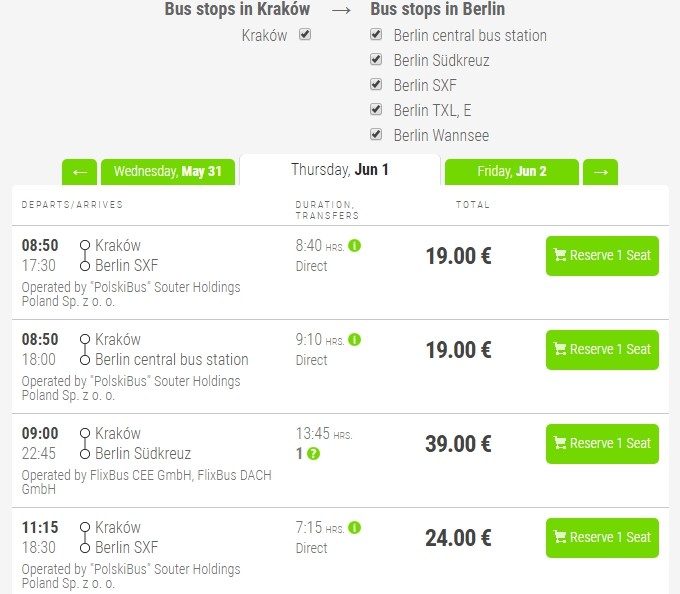The width and height of the screenshot is (680, 594).
Task: Click info icon beside 9:10 hrs duration
Action: [x=355, y=340]
